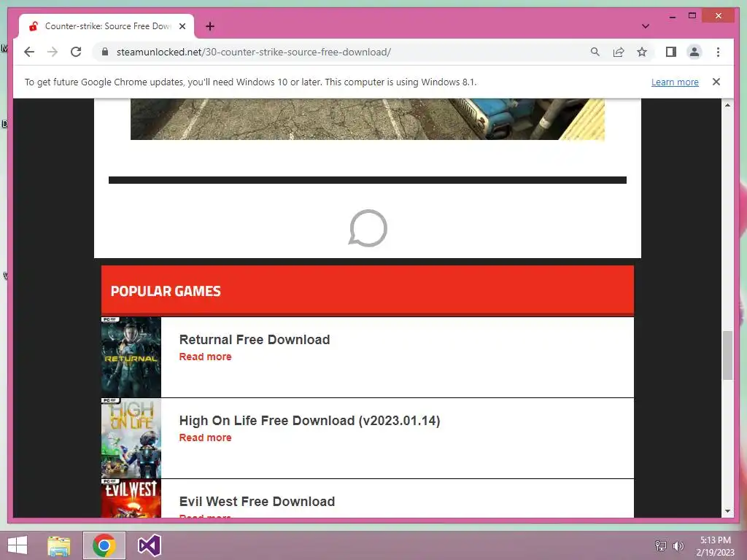
Task: Open the zoom magnifier icon in address bar
Action: (595, 52)
